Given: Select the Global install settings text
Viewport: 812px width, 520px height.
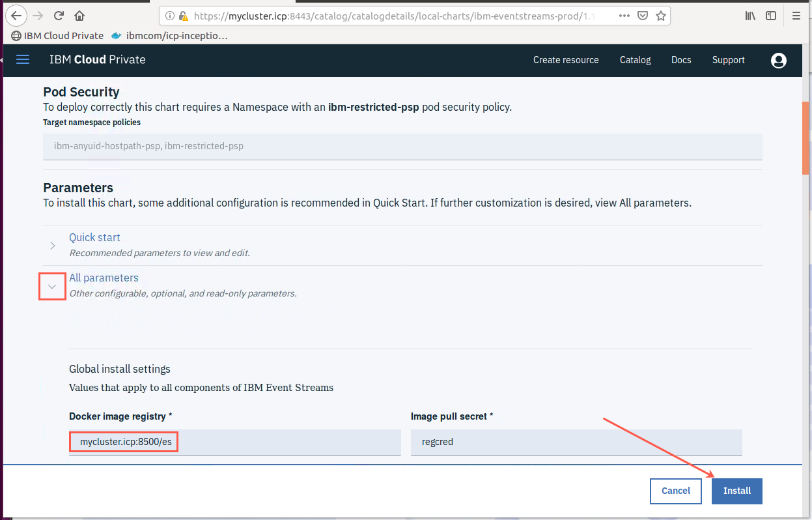Looking at the screenshot, I should coord(120,369).
